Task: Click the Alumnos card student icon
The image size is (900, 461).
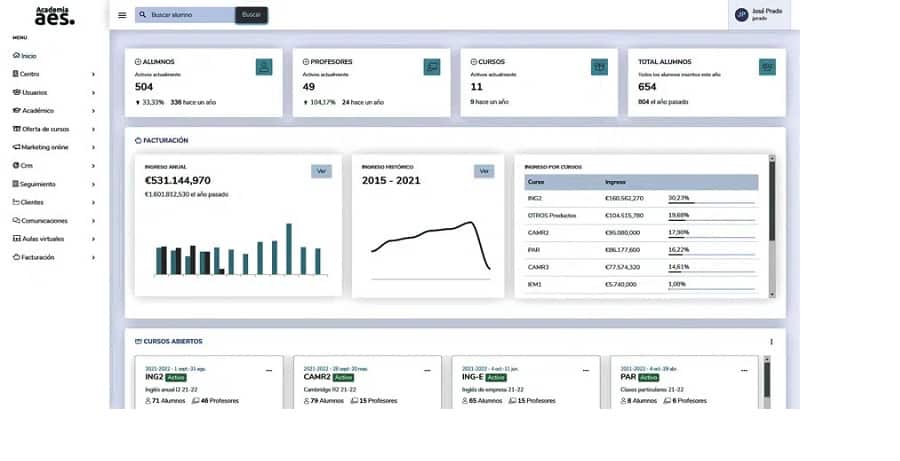Action: tap(264, 67)
